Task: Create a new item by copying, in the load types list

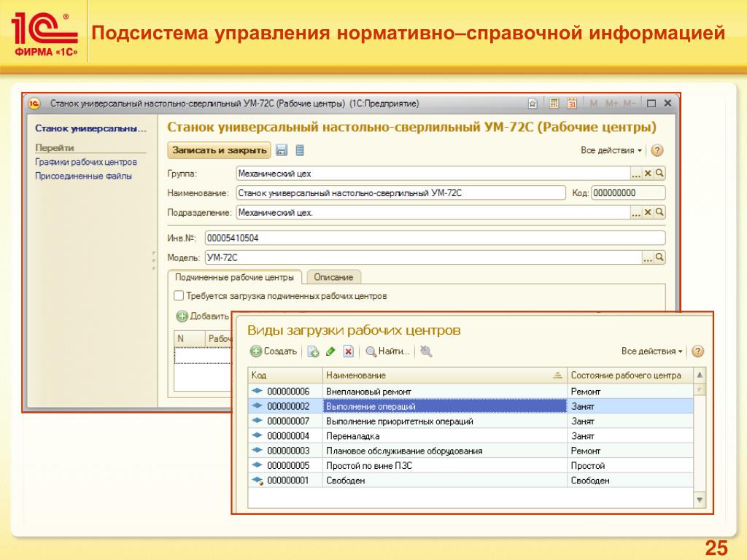Action: tap(313, 351)
